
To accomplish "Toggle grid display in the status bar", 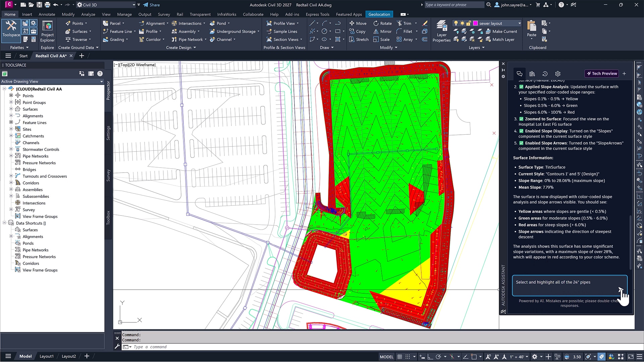I will (x=399, y=357).
